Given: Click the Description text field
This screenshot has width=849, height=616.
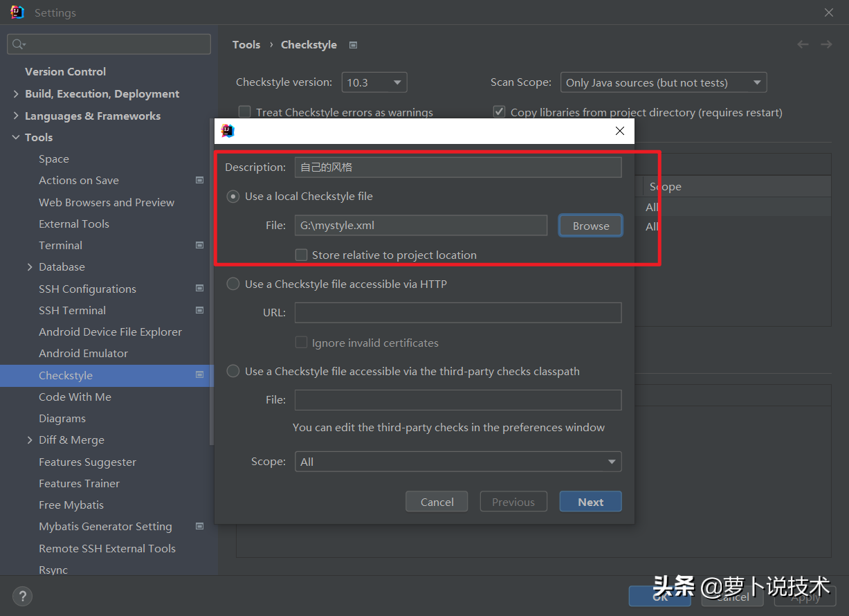Looking at the screenshot, I should (x=458, y=167).
